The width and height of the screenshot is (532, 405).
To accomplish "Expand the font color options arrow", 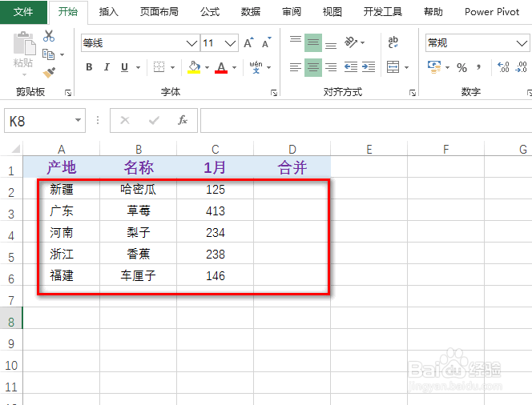I will pyautogui.click(x=235, y=67).
